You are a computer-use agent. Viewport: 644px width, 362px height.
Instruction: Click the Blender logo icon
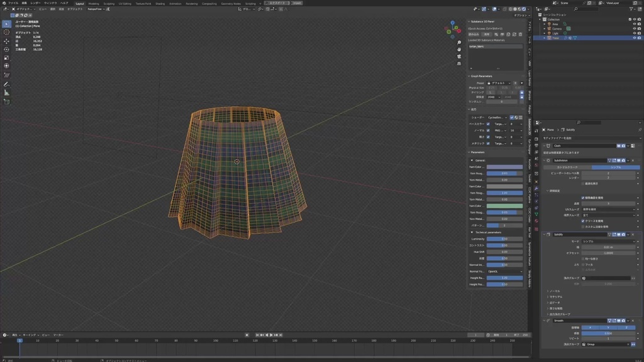click(x=4, y=3)
